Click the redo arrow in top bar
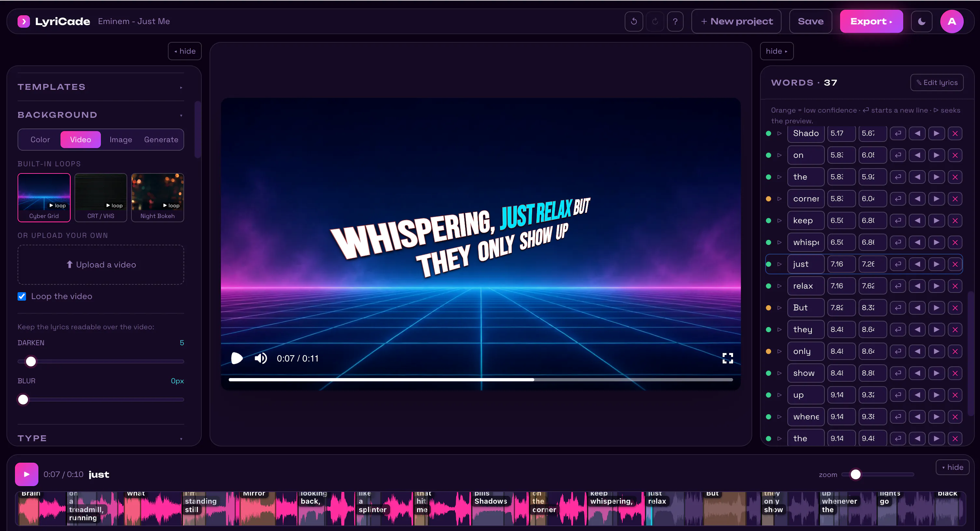This screenshot has width=980, height=531. point(655,21)
